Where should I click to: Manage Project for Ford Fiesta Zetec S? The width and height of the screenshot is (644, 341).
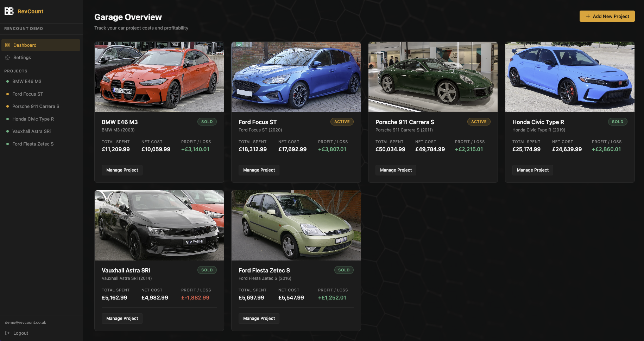(259, 319)
